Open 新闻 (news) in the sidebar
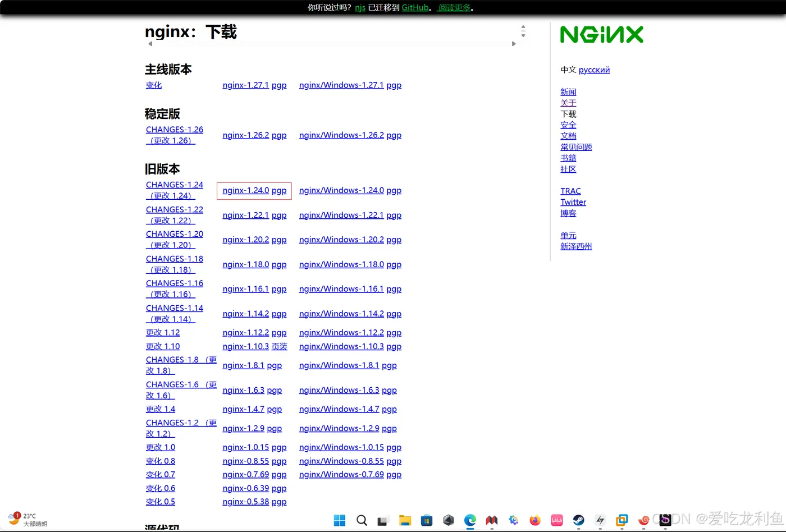Image resolution: width=786 pixels, height=532 pixels. pos(568,92)
